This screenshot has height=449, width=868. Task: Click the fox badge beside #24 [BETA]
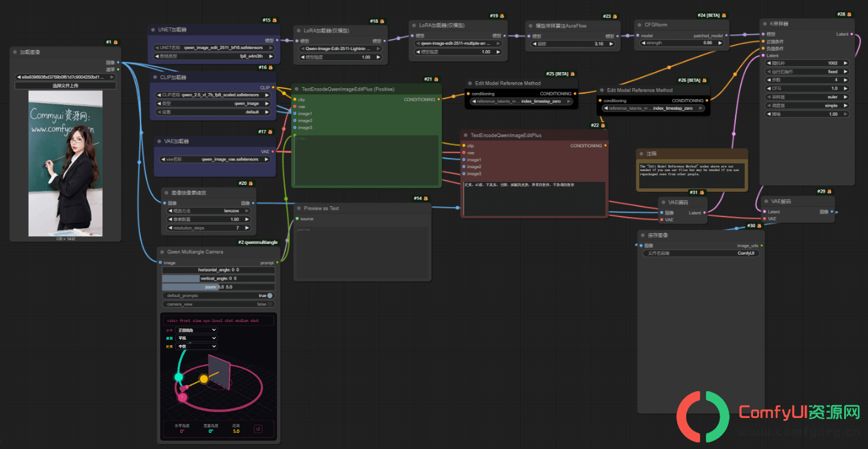point(724,15)
